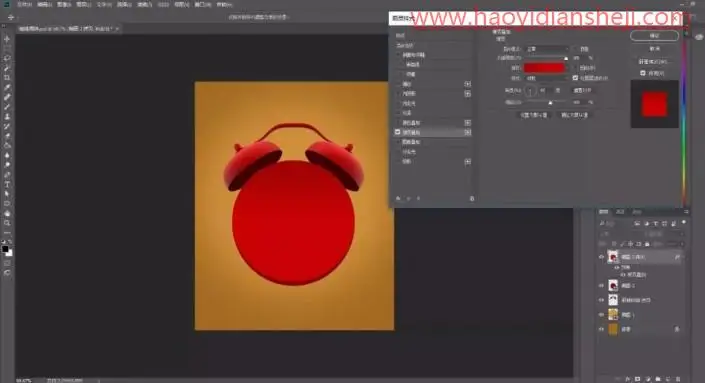Viewport: 705px width, 383px height.
Task: Select the Gradient tool in toolbar
Action: click(7, 146)
